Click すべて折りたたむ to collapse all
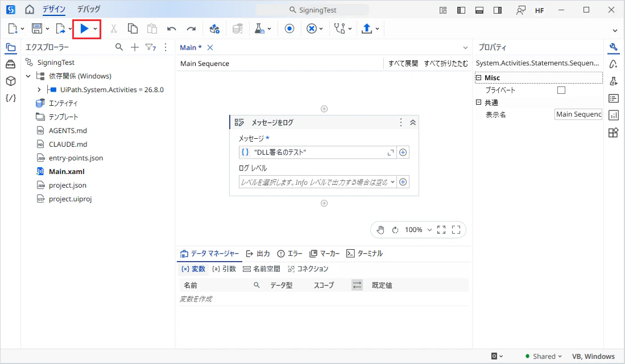Image resolution: width=625 pixels, height=364 pixels. click(446, 63)
